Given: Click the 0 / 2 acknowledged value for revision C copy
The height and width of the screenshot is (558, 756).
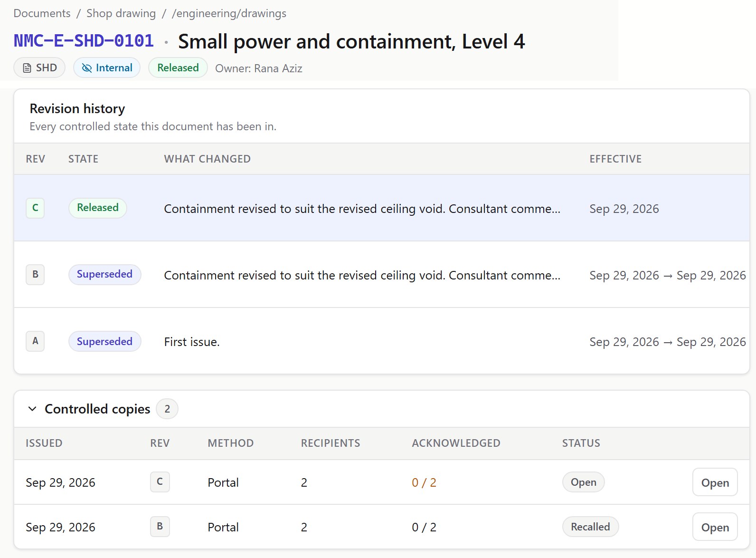Looking at the screenshot, I should coord(424,482).
